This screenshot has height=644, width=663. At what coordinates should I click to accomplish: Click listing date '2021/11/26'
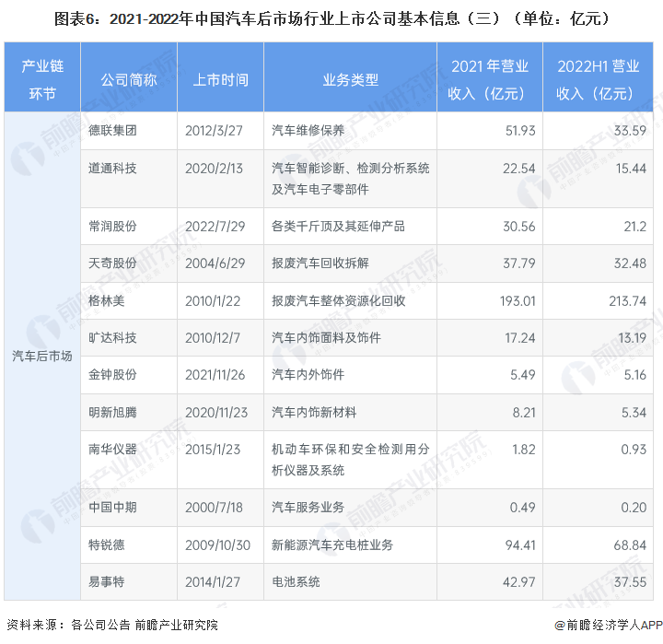(215, 374)
